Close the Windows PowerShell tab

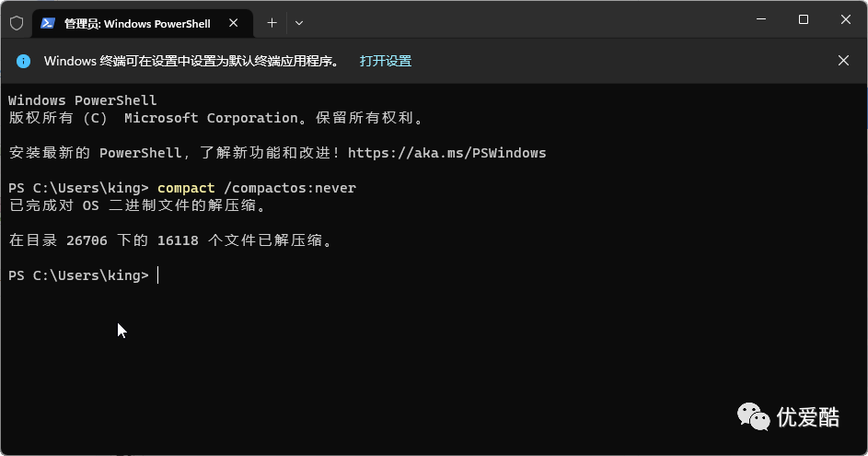click(x=234, y=23)
